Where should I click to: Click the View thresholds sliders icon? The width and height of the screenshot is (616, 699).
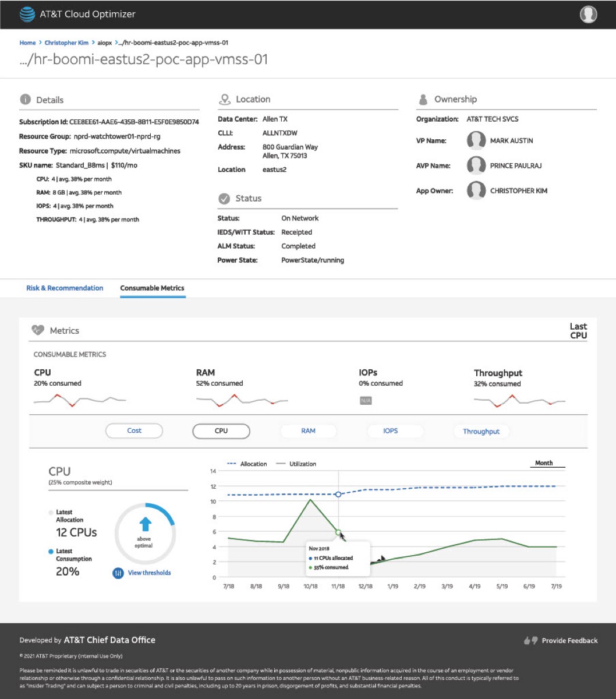pyautogui.click(x=118, y=573)
